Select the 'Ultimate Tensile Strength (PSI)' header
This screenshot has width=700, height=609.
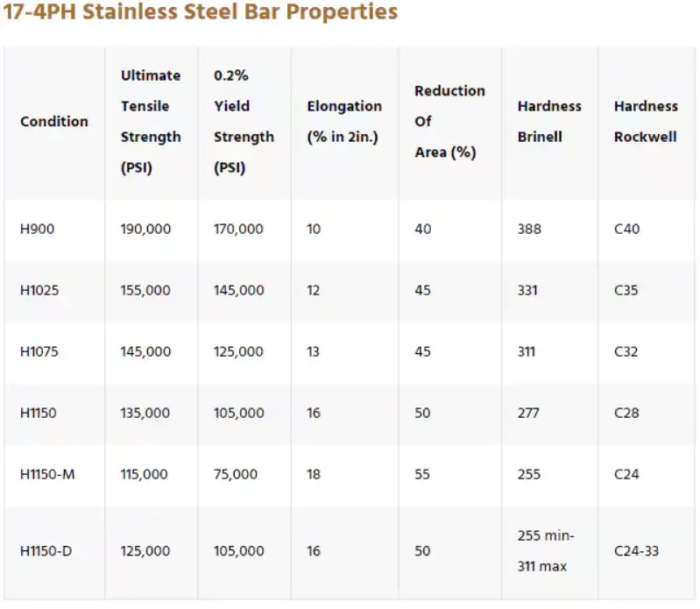[151, 122]
